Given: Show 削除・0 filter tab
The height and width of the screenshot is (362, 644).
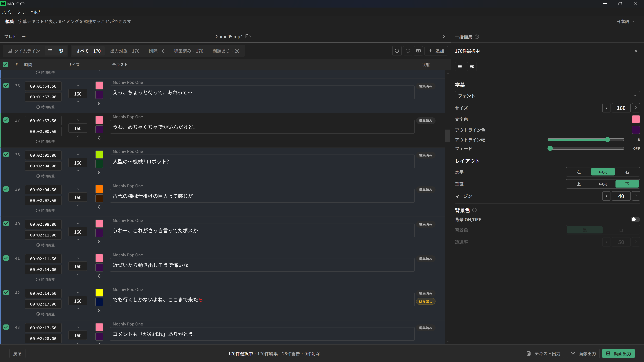Looking at the screenshot, I should 156,51.
